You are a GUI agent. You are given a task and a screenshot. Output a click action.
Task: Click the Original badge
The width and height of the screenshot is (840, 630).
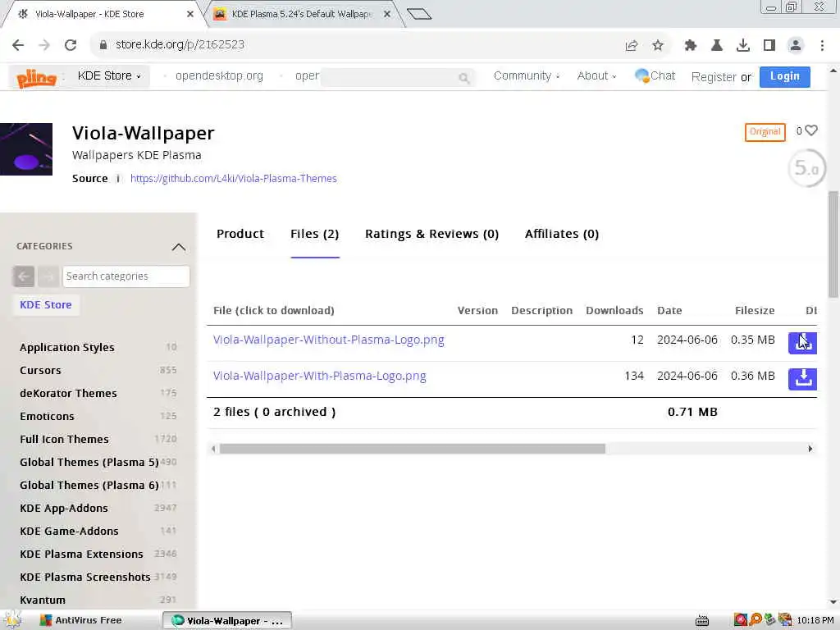click(765, 132)
